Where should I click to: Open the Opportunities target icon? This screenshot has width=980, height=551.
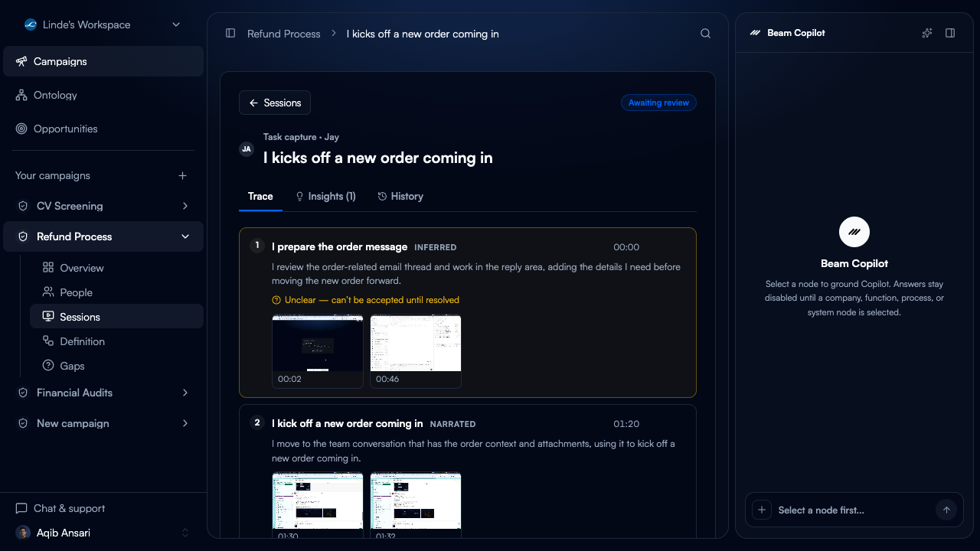pos(21,129)
